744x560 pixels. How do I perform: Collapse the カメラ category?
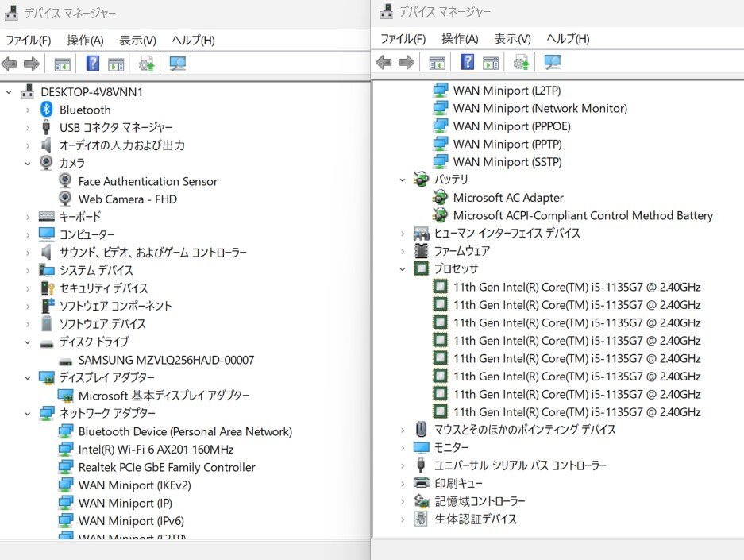coord(28,163)
